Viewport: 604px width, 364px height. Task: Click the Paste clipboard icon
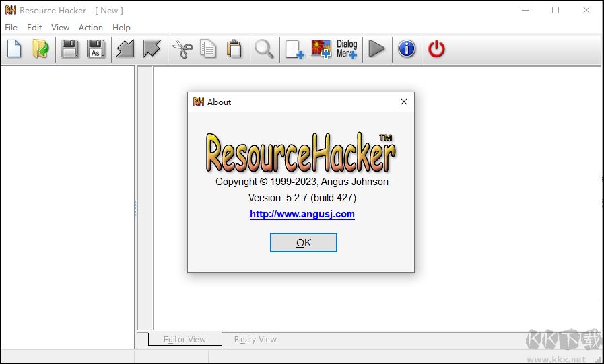(x=234, y=49)
